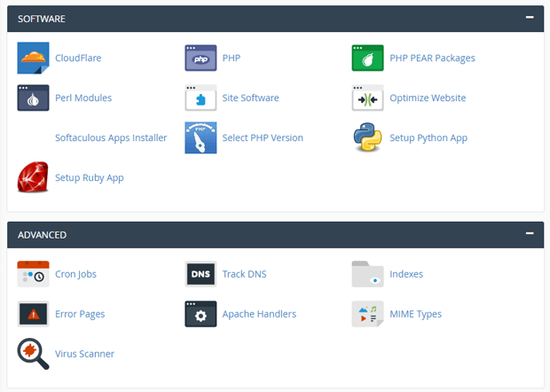The image size is (550, 392).
Task: Open the Site Software link
Action: (251, 98)
